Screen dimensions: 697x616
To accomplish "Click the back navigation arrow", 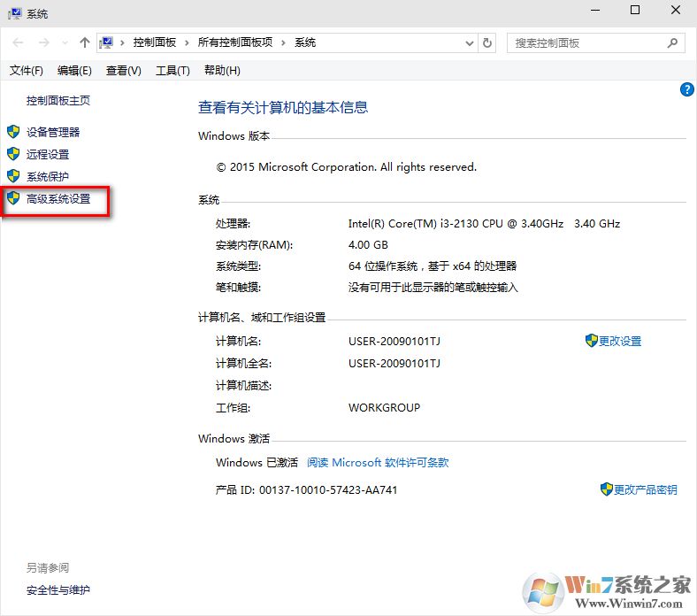I will coord(18,42).
